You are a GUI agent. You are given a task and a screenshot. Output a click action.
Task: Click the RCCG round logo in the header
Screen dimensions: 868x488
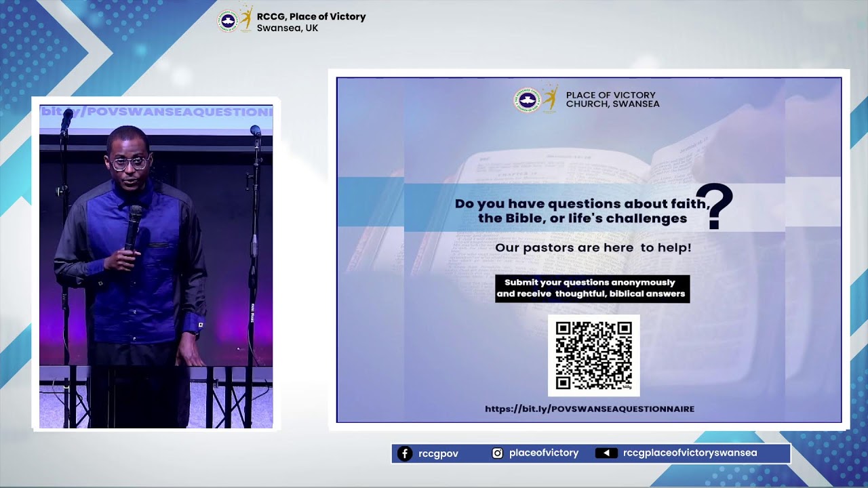pyautogui.click(x=228, y=20)
